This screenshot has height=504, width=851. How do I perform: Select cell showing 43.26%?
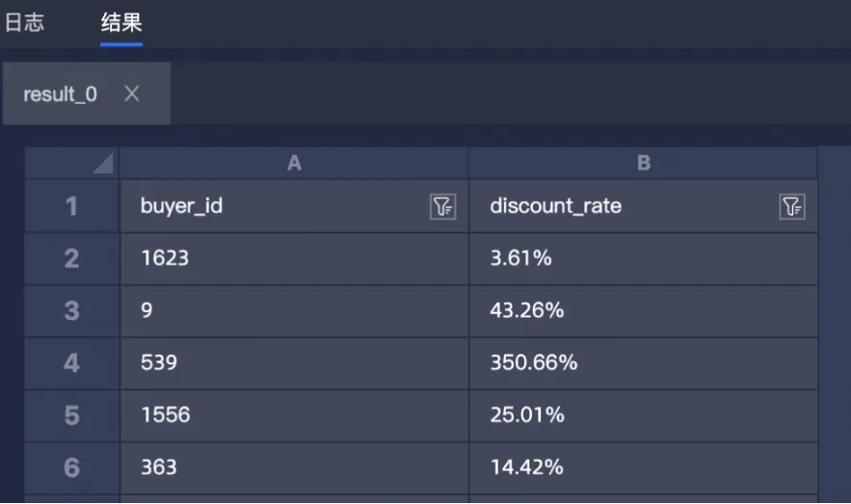[644, 311]
